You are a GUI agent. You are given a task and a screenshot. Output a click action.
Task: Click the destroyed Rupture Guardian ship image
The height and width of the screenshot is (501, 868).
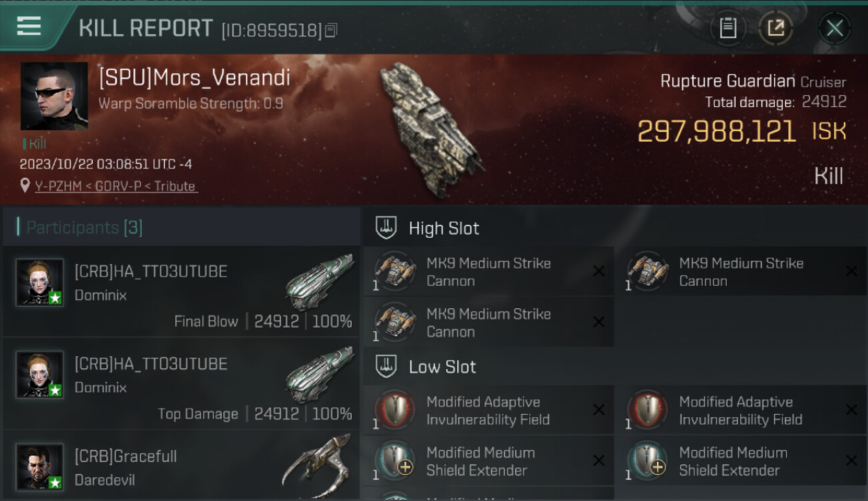coord(431,130)
